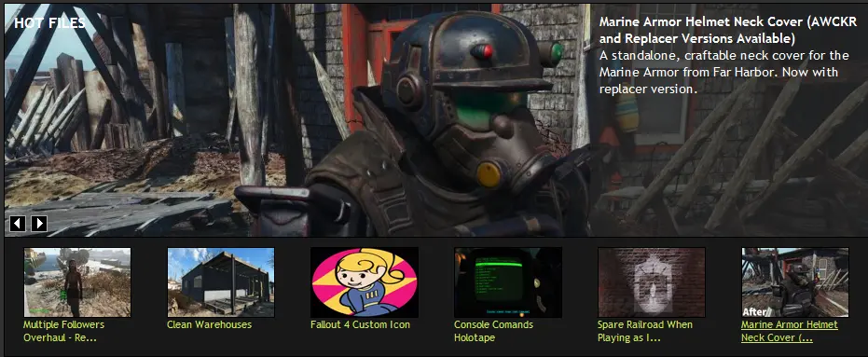Click the featured mod description text

[724, 73]
